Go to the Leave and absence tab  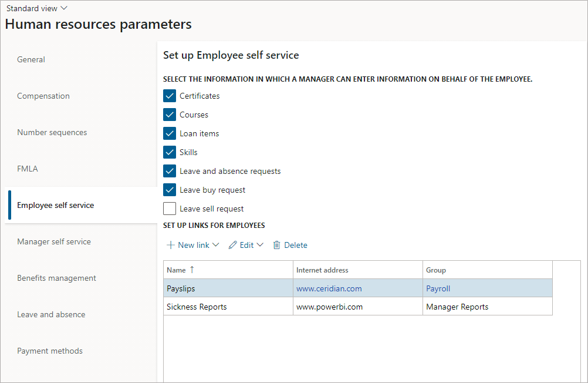point(51,314)
